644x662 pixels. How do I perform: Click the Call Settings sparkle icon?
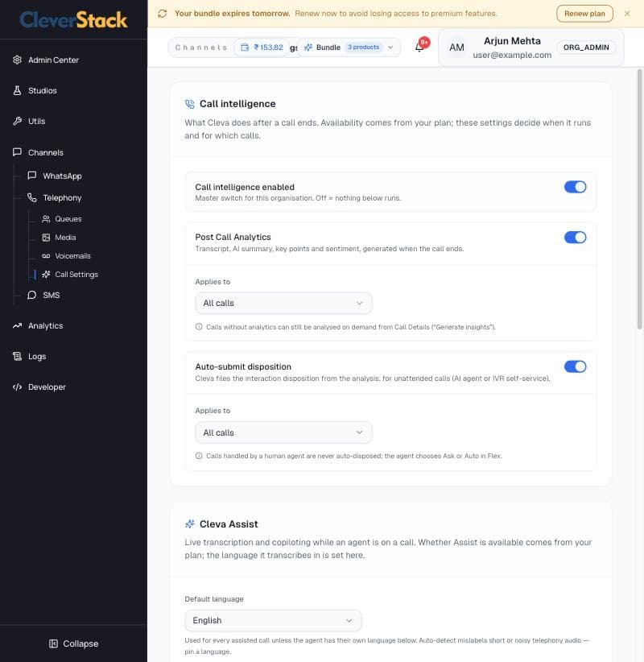46,275
